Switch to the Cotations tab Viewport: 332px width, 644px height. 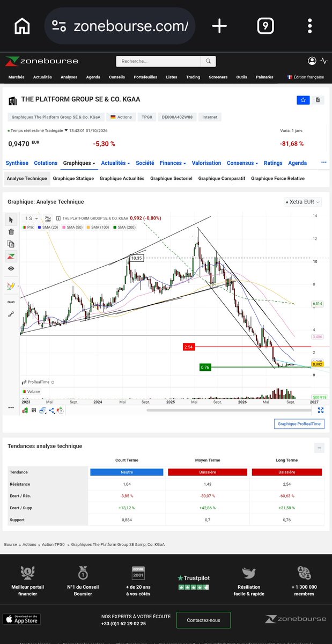click(x=46, y=163)
